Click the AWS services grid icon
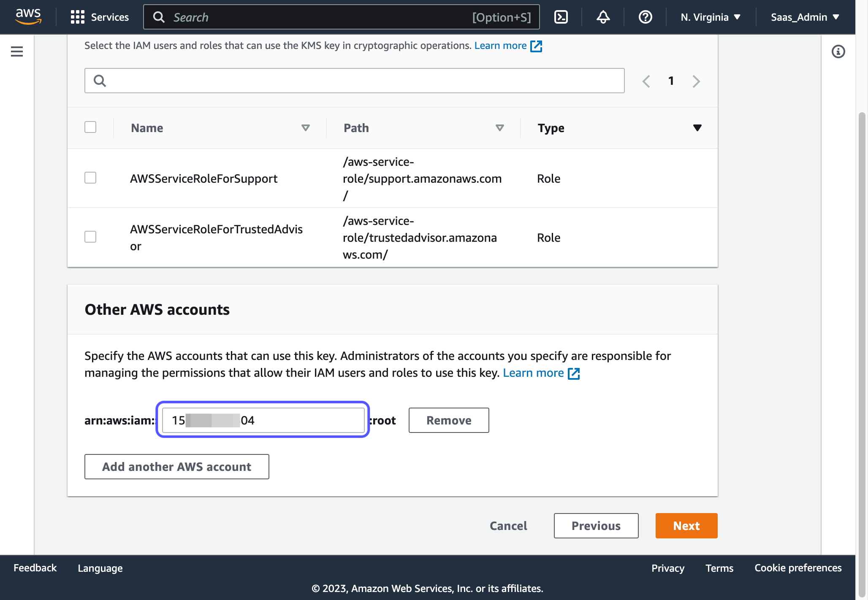868x600 pixels. [x=77, y=16]
